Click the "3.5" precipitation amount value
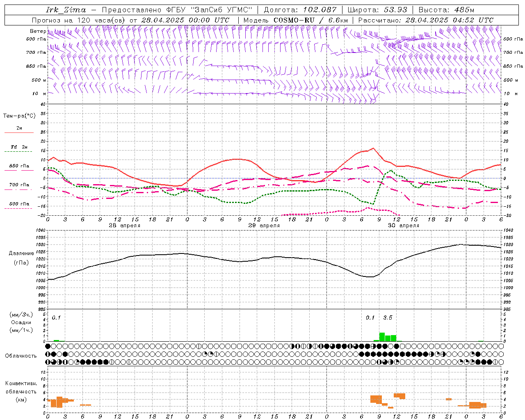Image resolution: width=525 pixels, height=420 pixels. (x=388, y=317)
